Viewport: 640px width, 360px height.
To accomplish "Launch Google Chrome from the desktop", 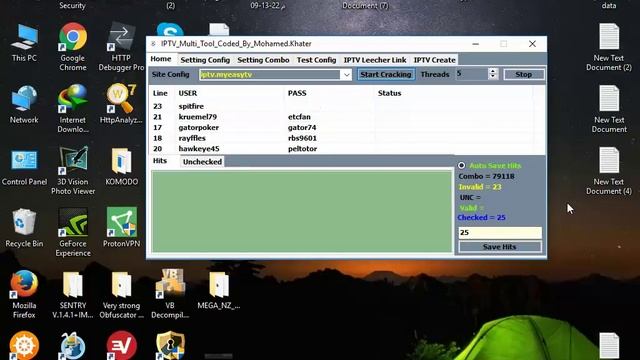I will pyautogui.click(x=73, y=47).
